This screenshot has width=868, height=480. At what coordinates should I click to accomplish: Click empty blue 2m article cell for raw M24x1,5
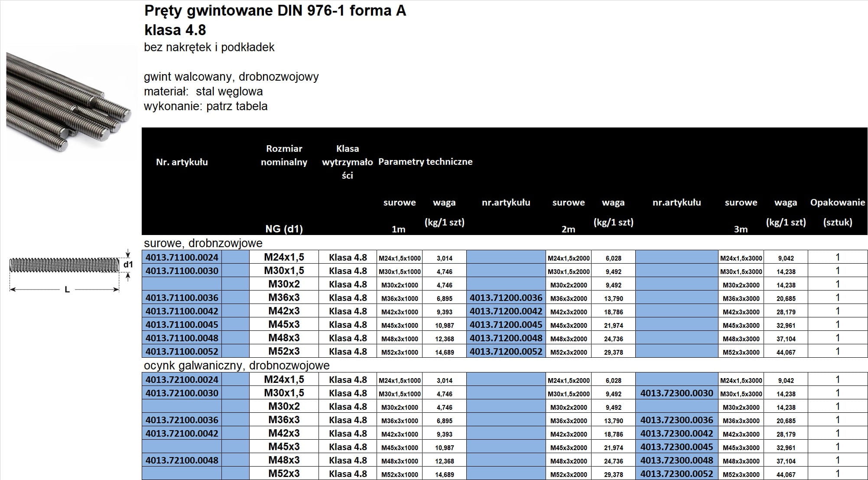tap(506, 257)
